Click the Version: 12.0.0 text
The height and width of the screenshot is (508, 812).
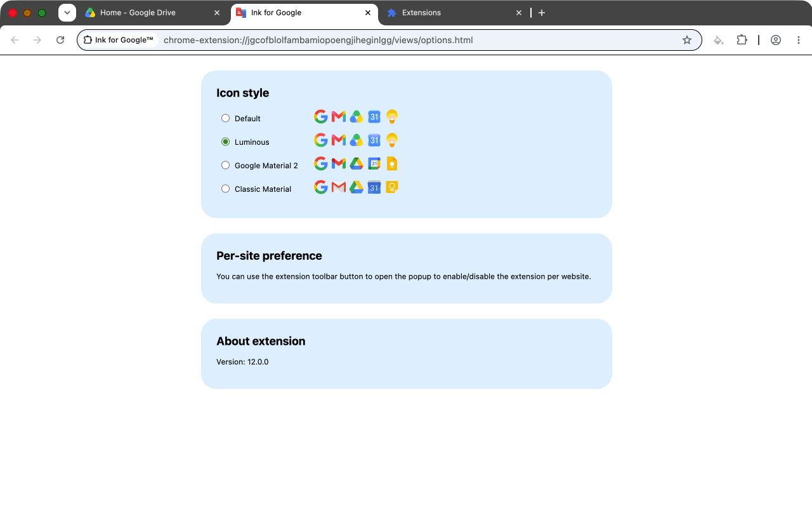(x=242, y=362)
